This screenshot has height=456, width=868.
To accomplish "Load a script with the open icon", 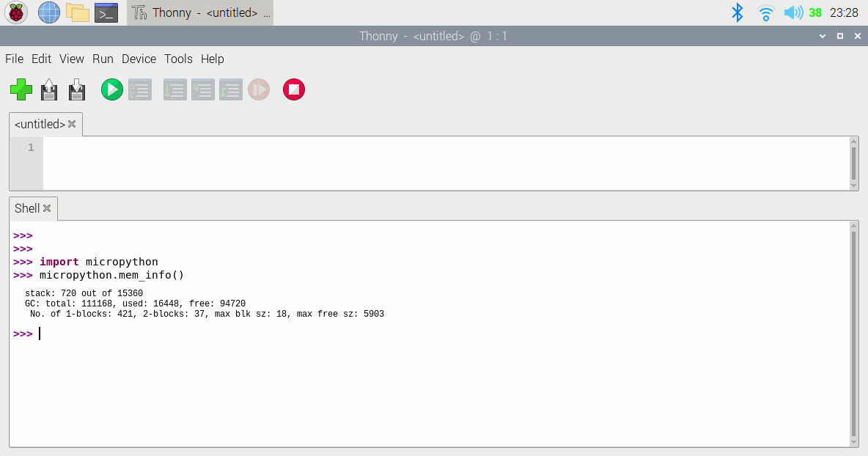I will (x=48, y=89).
